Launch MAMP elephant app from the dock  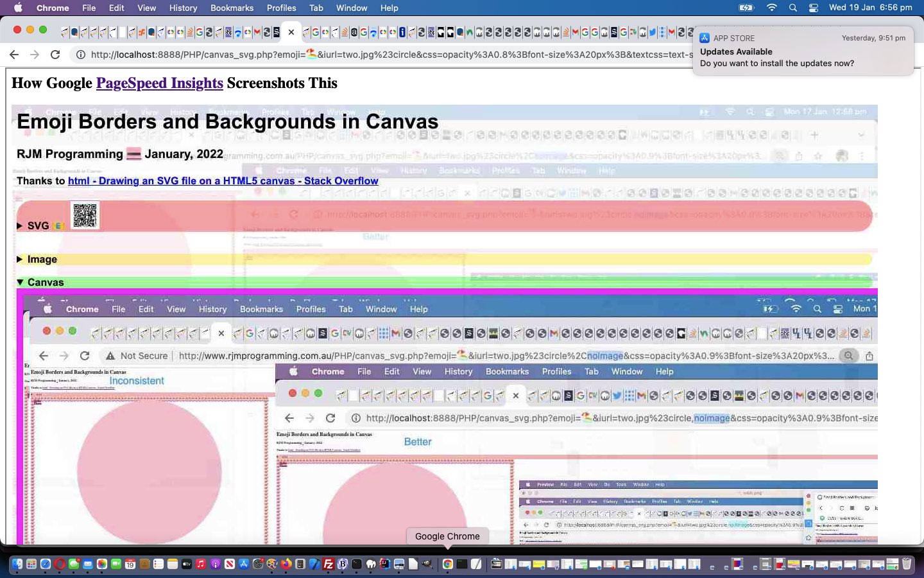point(370,565)
